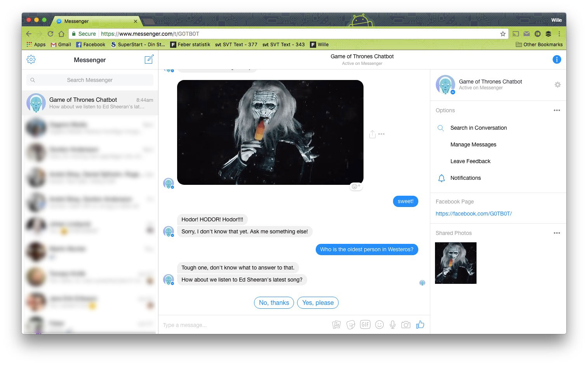Open Messenger settings gear icon
The height and width of the screenshot is (365, 588).
click(x=31, y=59)
